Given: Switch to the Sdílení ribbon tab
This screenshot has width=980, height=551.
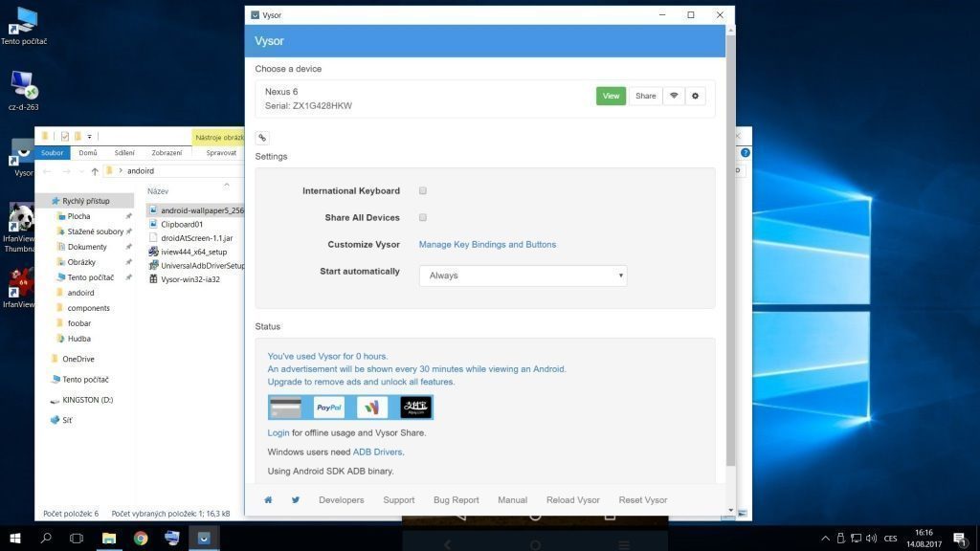Looking at the screenshot, I should [x=124, y=152].
